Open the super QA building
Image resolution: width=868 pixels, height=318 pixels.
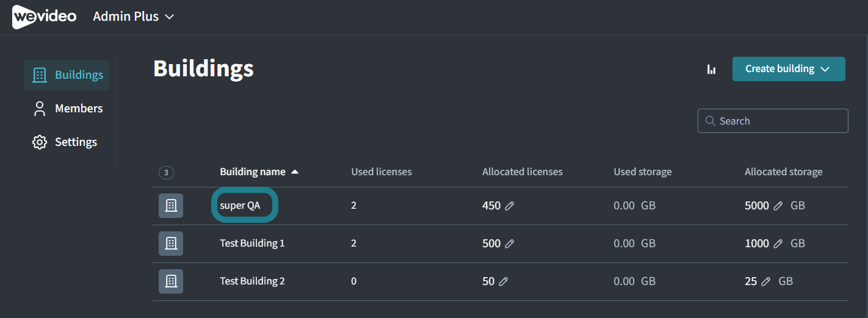point(240,206)
